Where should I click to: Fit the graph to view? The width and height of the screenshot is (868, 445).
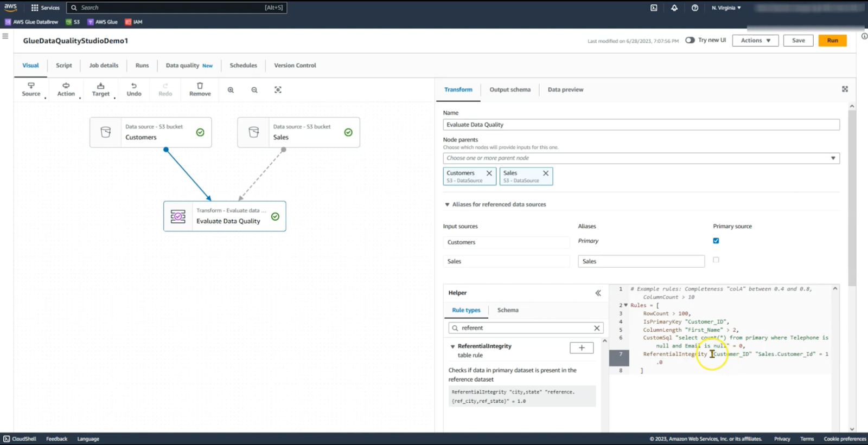(278, 90)
